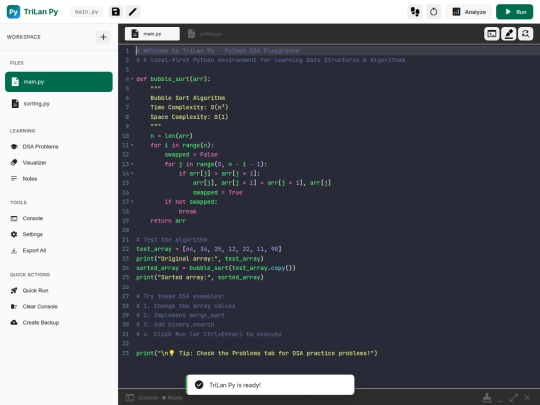This screenshot has height=405, width=540.
Task: Collapse the bubble_sort function fold on line 4
Action: click(x=132, y=79)
